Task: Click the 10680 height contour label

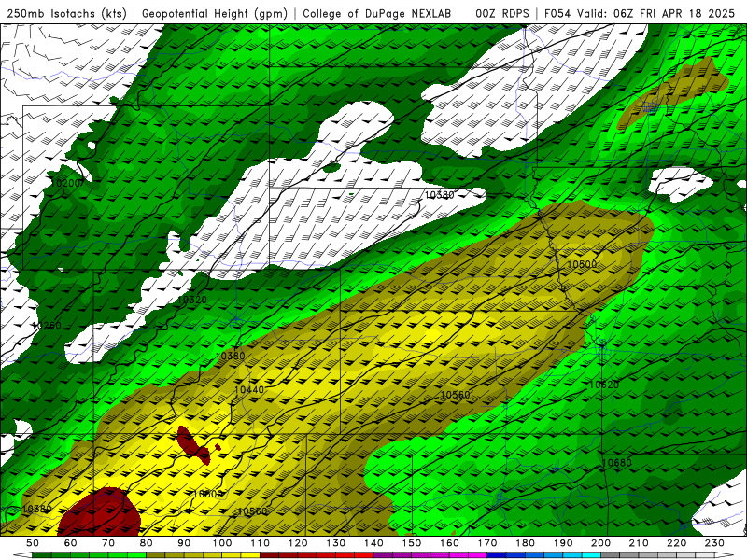Action: (x=617, y=463)
